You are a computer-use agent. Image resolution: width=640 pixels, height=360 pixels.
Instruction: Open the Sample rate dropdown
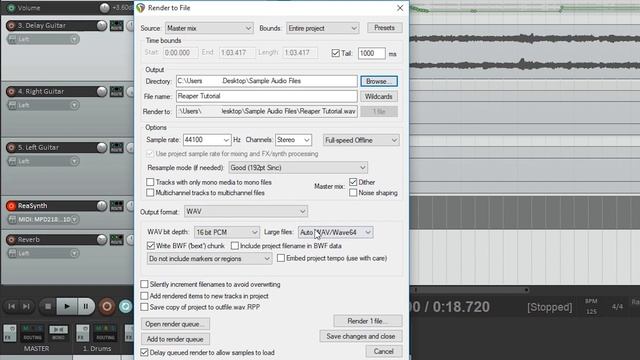pyautogui.click(x=207, y=140)
